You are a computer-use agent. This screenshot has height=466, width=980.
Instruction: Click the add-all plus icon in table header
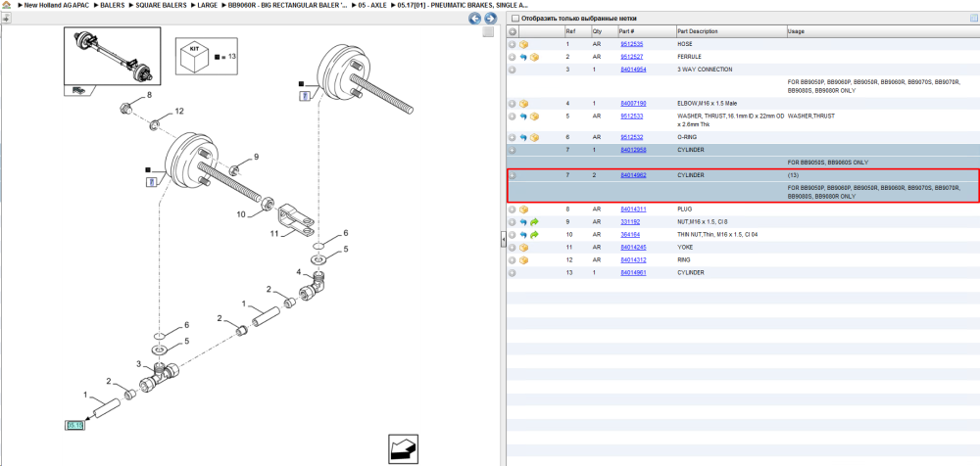click(512, 31)
